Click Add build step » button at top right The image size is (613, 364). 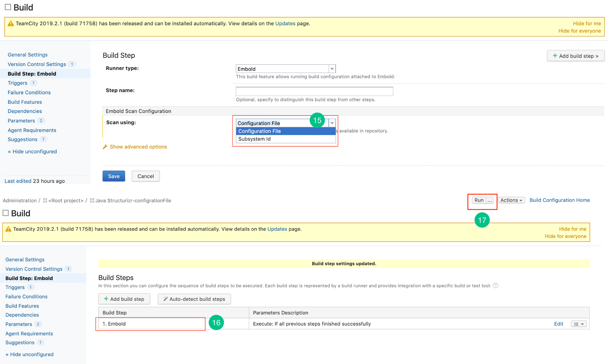pyautogui.click(x=575, y=56)
